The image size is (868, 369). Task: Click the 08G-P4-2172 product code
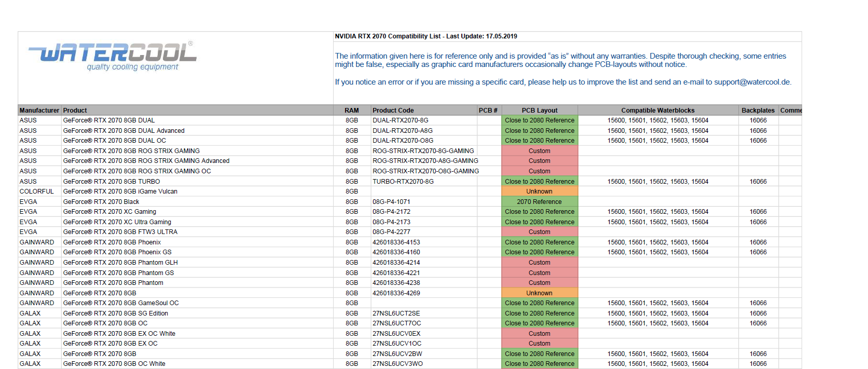pyautogui.click(x=391, y=212)
